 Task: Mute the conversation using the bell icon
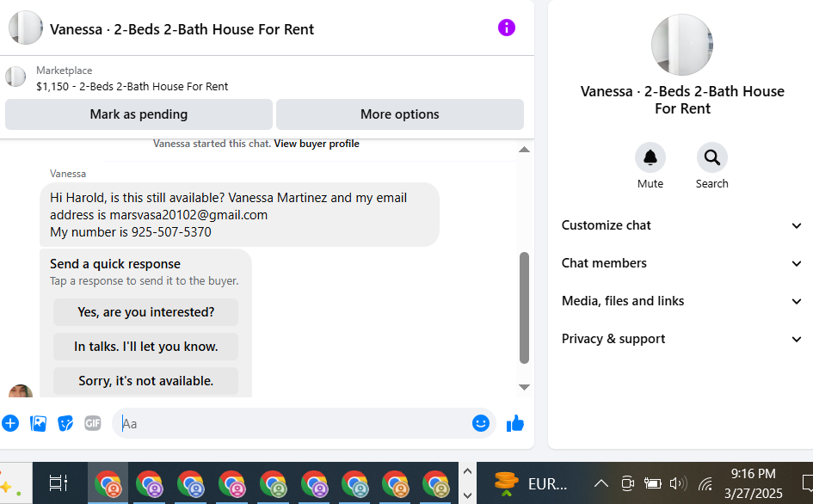pyautogui.click(x=650, y=157)
